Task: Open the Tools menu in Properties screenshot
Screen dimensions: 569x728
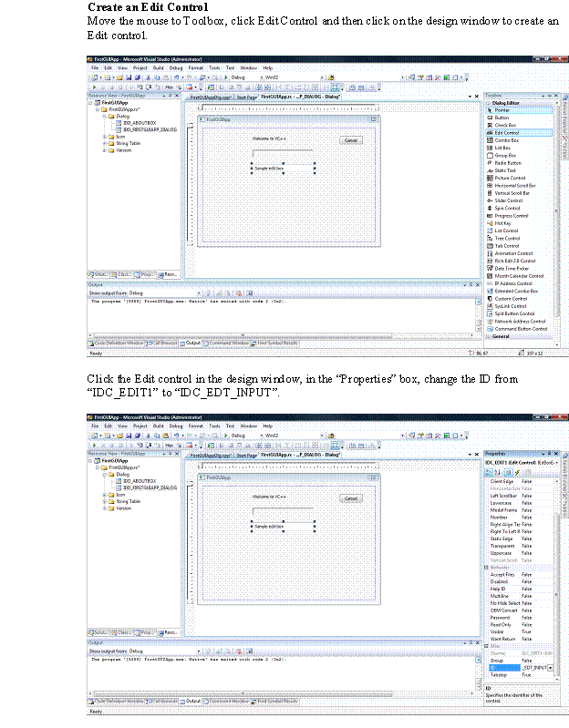Action: click(x=214, y=426)
